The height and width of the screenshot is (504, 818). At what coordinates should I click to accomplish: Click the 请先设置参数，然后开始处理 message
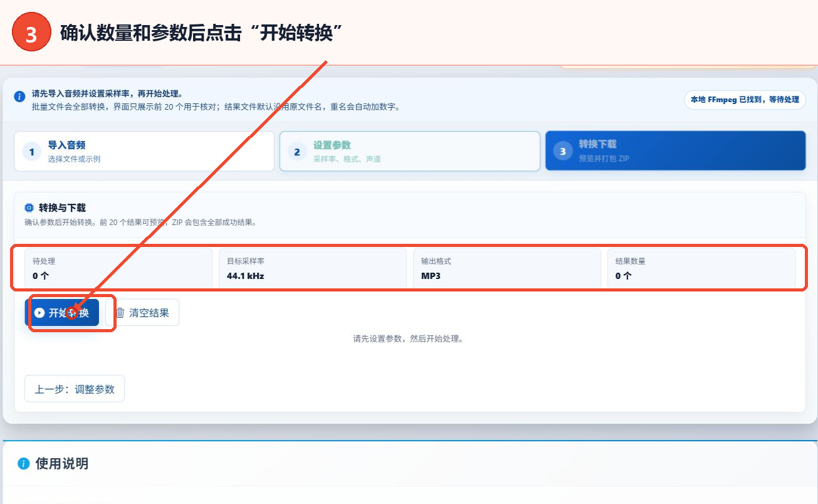[x=408, y=339]
